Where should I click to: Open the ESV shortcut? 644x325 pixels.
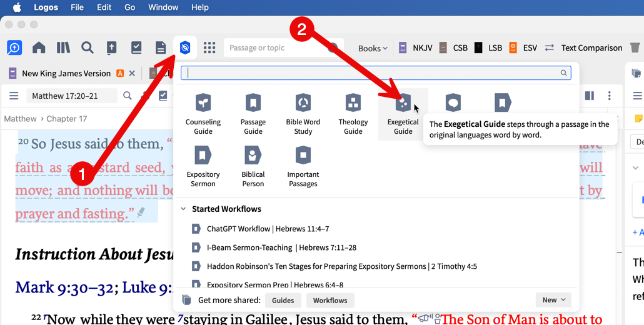tap(523, 48)
